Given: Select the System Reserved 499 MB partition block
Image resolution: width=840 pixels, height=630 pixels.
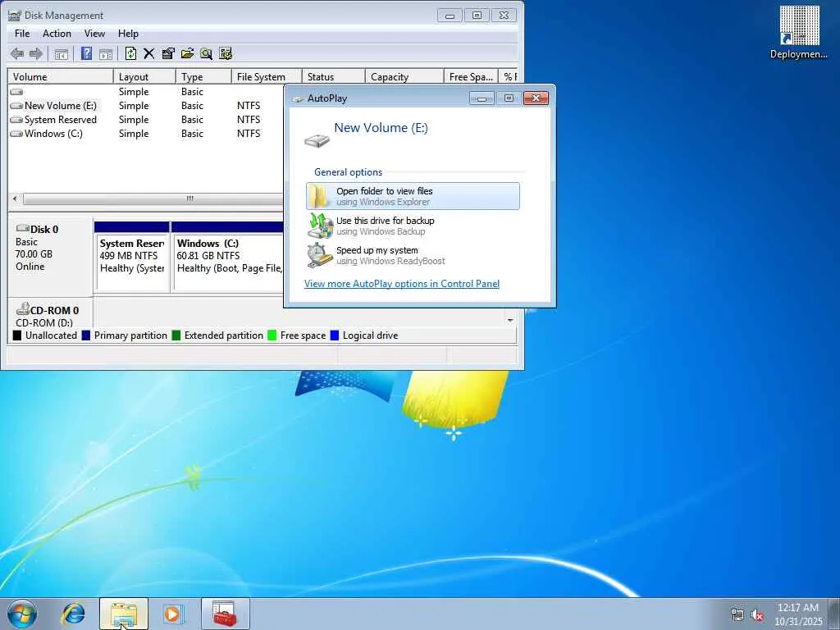Looking at the screenshot, I should click(132, 257).
